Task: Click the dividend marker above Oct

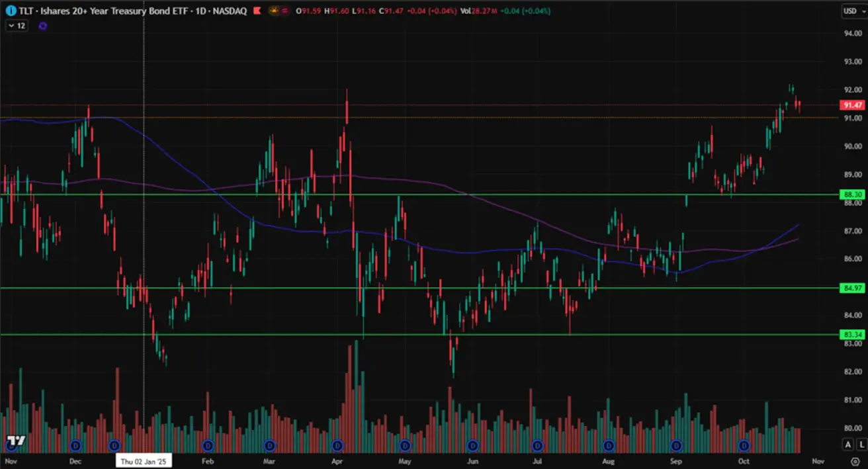Action: (744, 445)
